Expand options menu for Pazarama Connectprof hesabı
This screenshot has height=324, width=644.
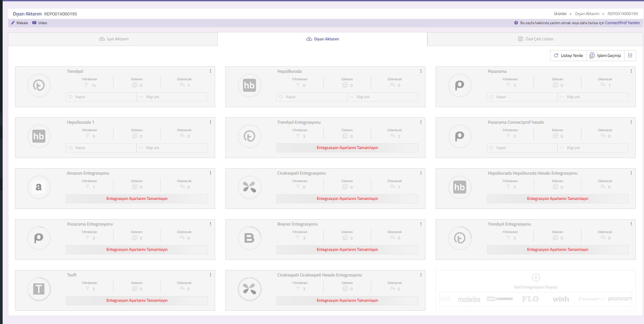(x=631, y=122)
